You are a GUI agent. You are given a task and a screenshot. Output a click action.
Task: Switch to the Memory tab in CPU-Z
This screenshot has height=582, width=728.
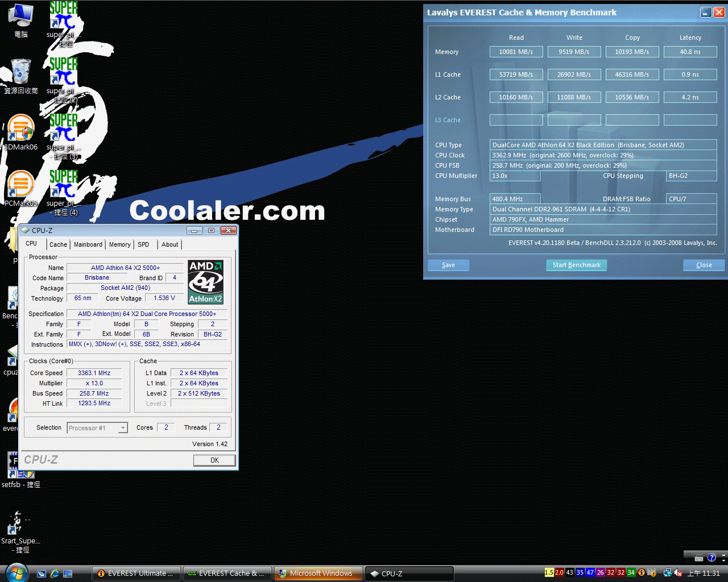pyautogui.click(x=119, y=244)
